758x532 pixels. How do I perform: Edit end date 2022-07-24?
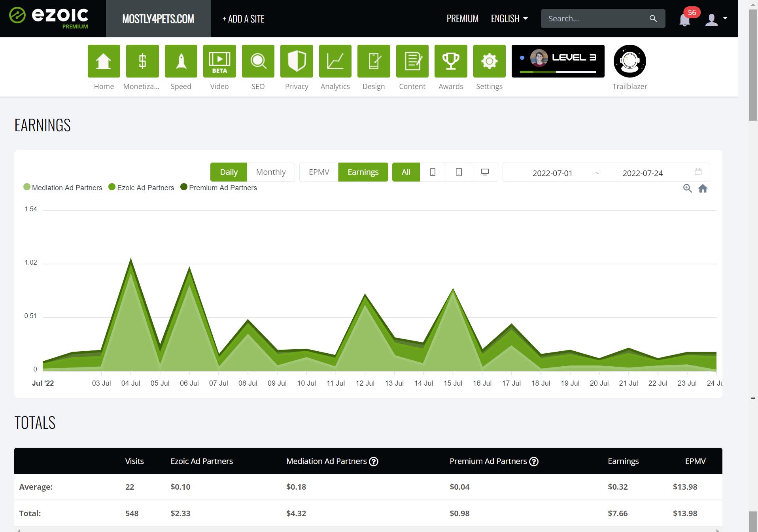(643, 173)
